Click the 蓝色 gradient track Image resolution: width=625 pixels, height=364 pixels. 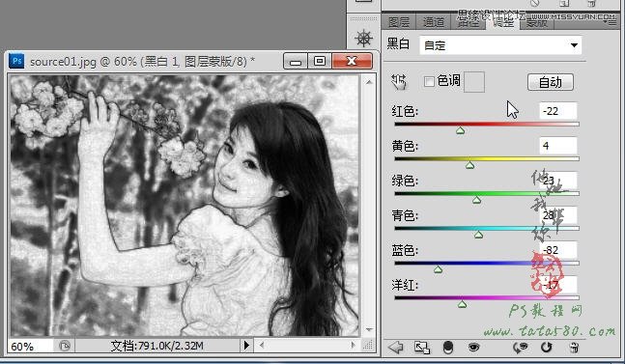pos(487,263)
